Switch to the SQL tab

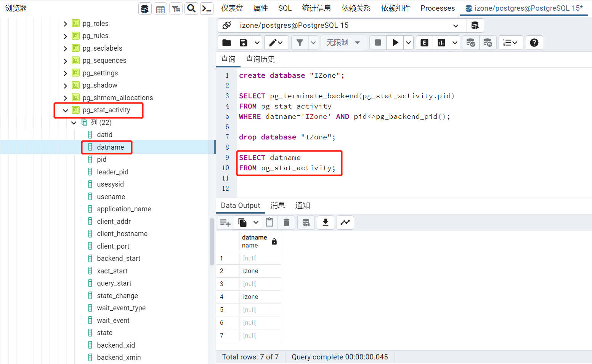(285, 8)
